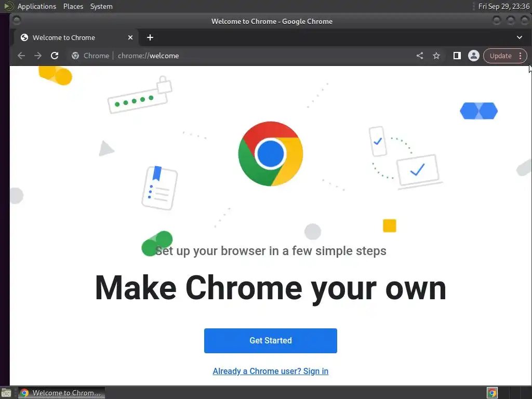Open the profile avatar menu
Image resolution: width=532 pixels, height=399 pixels.
click(x=474, y=56)
